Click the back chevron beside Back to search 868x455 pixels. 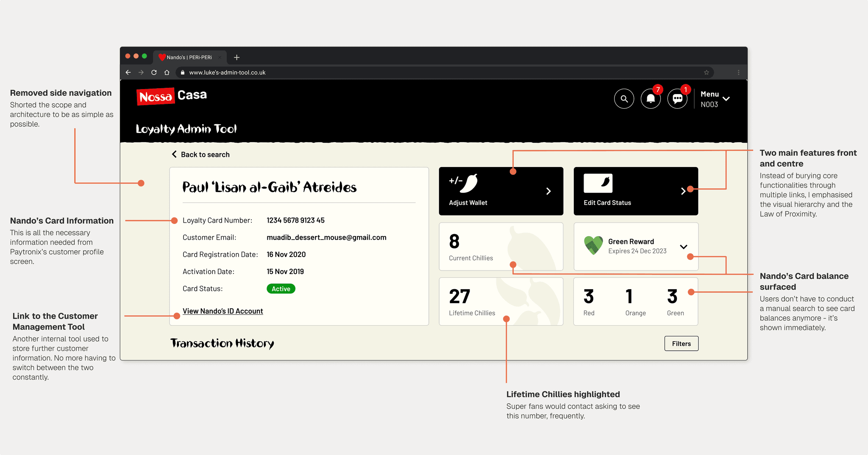(174, 154)
